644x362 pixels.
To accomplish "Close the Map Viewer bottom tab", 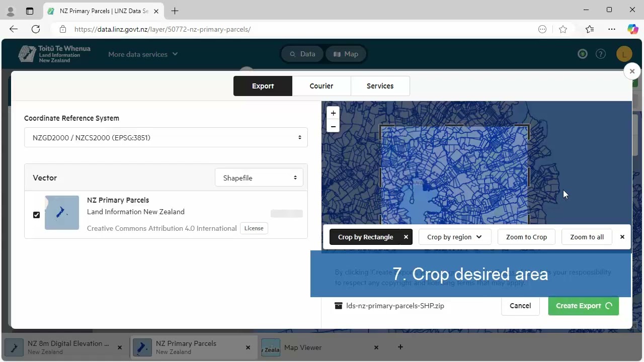I will 376,347.
